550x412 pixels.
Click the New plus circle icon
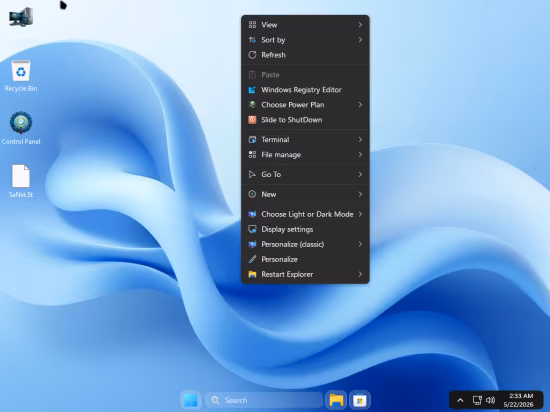click(252, 194)
